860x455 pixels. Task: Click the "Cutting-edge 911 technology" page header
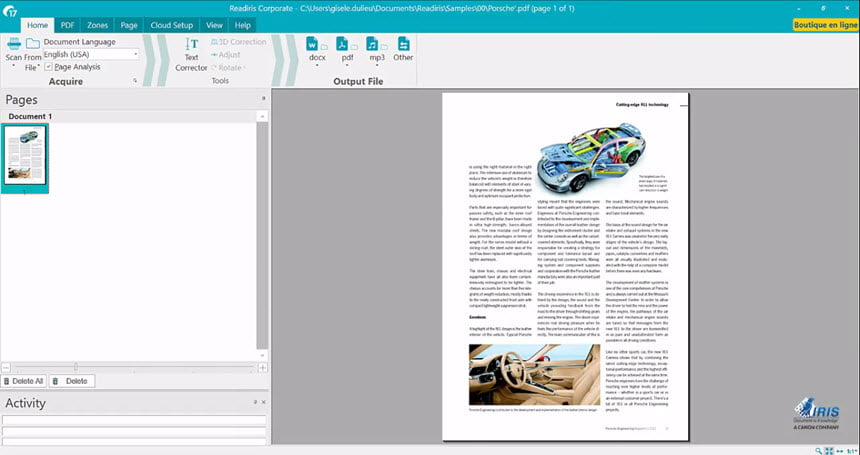642,104
